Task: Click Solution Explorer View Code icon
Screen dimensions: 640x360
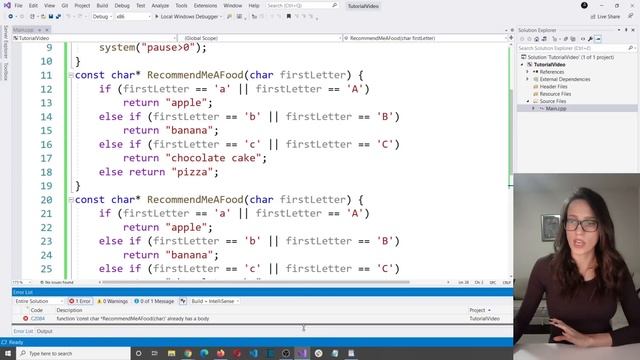Action: (x=583, y=39)
